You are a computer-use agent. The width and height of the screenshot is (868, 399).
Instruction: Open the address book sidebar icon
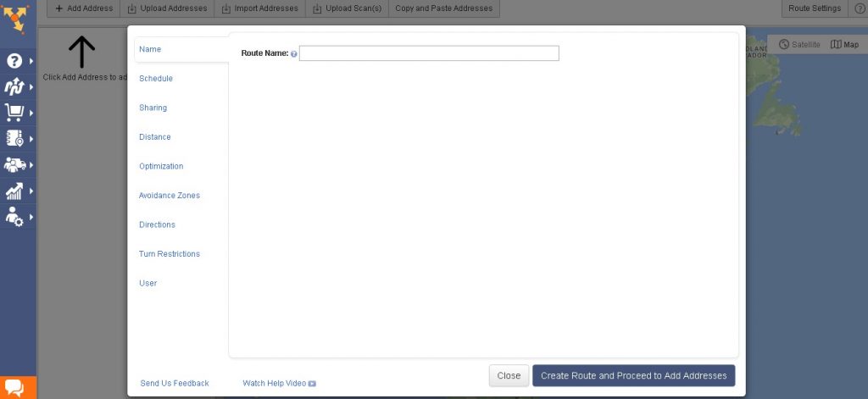14,138
